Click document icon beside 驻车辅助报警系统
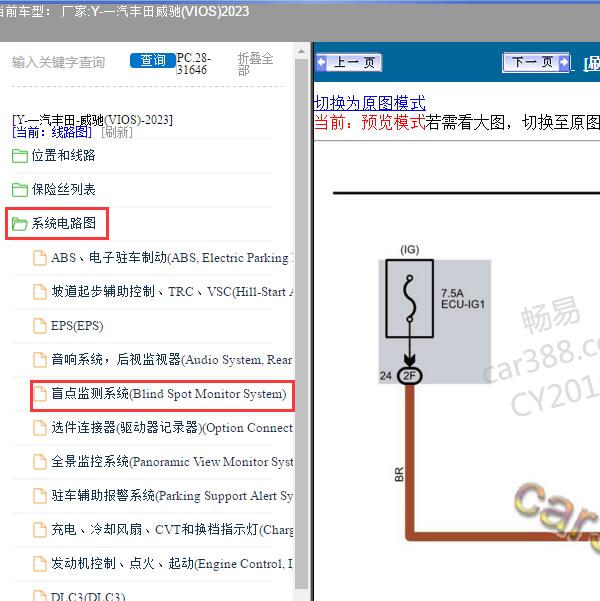Screen dimensions: 600x601 [x=40, y=496]
